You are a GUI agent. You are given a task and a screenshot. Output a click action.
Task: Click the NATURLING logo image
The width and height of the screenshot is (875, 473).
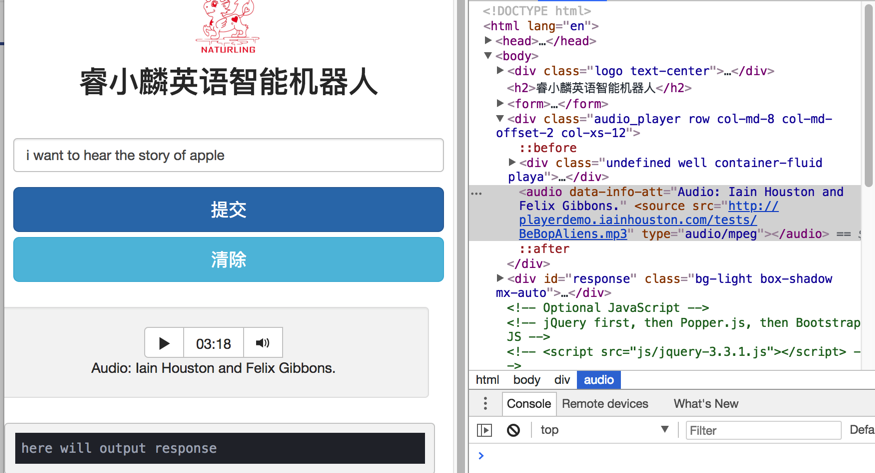click(x=228, y=27)
